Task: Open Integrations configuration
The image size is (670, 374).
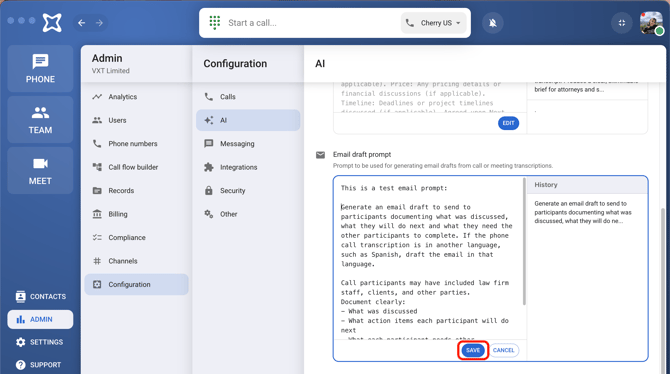Action: point(248,167)
